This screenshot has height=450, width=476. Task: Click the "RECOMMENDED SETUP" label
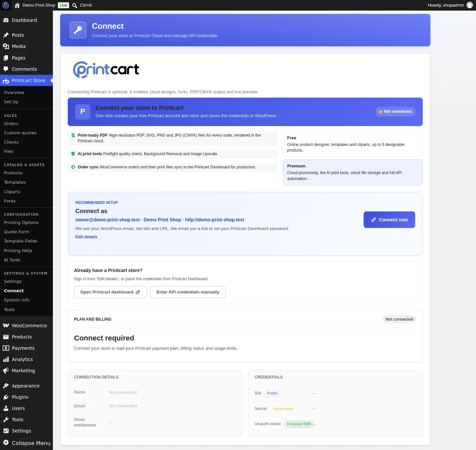click(97, 202)
